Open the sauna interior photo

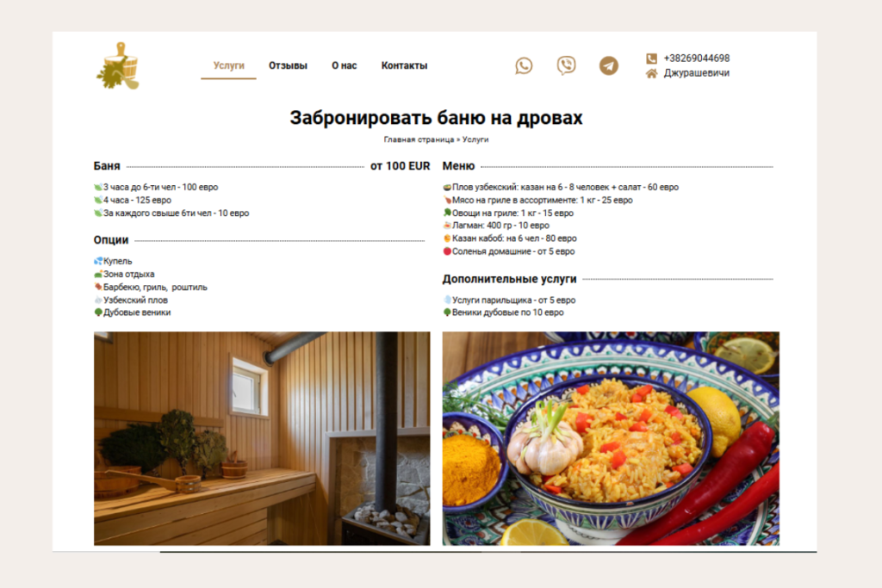262,438
